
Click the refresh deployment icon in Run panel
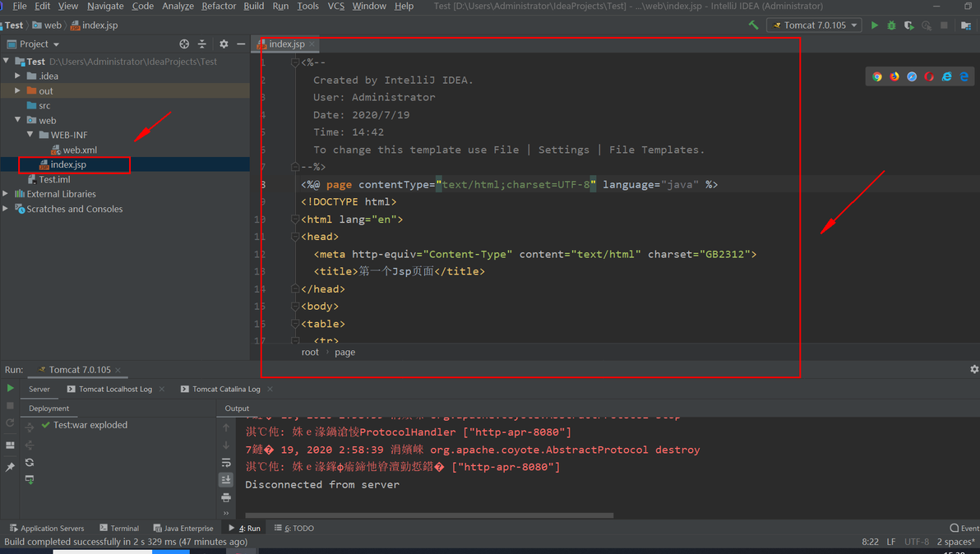tap(30, 462)
